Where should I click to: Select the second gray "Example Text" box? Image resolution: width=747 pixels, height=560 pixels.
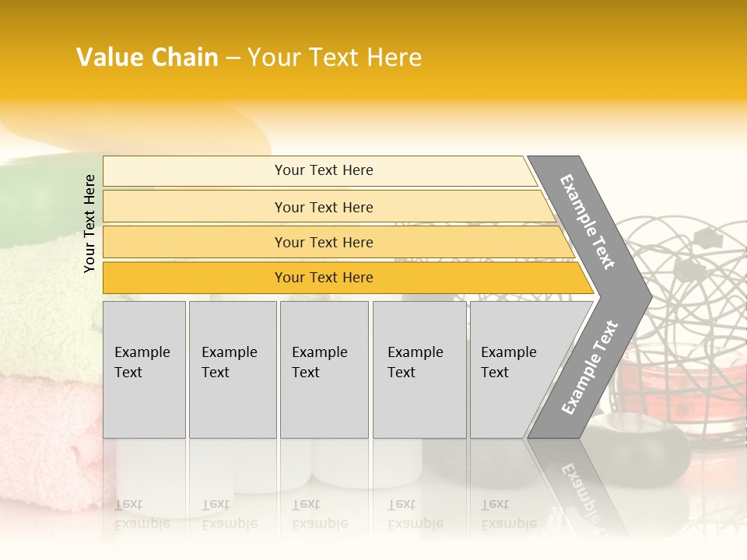(232, 369)
